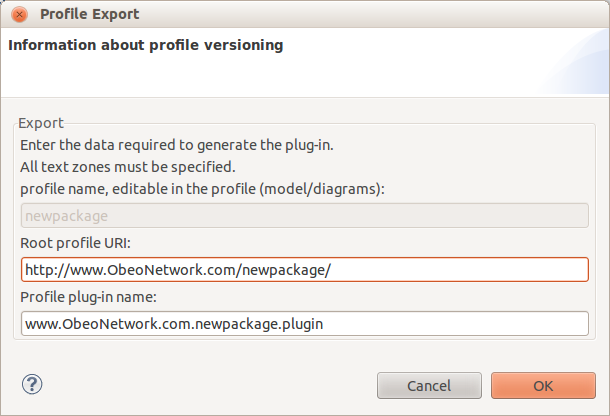Click the 'Enter the data required' instruction text
This screenshot has height=416, width=610.
click(177, 145)
